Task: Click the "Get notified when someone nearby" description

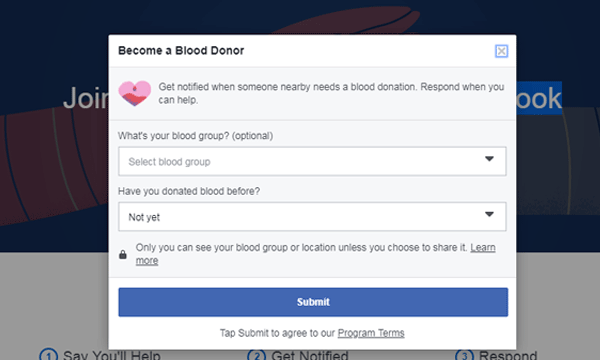Action: pyautogui.click(x=331, y=93)
